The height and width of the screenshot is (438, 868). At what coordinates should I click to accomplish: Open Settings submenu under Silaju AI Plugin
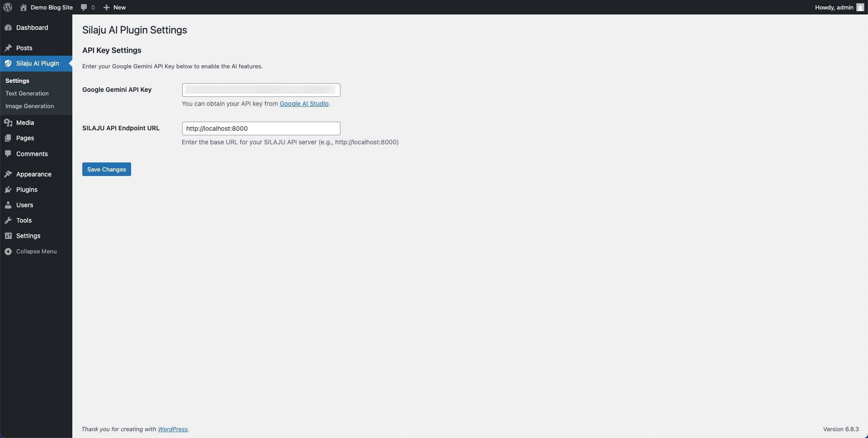17,81
